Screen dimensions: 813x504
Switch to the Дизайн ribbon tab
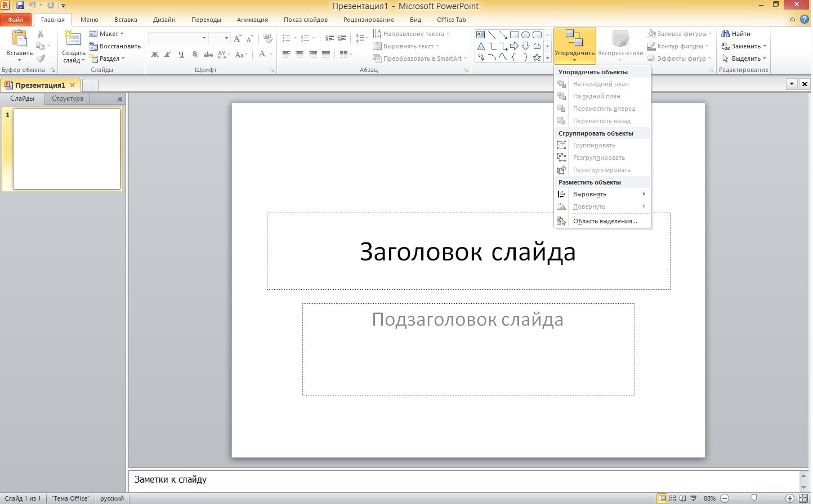coord(164,20)
